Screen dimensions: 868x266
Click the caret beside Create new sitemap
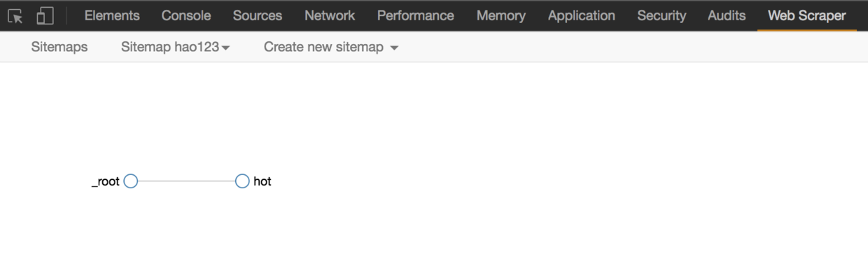click(x=394, y=48)
